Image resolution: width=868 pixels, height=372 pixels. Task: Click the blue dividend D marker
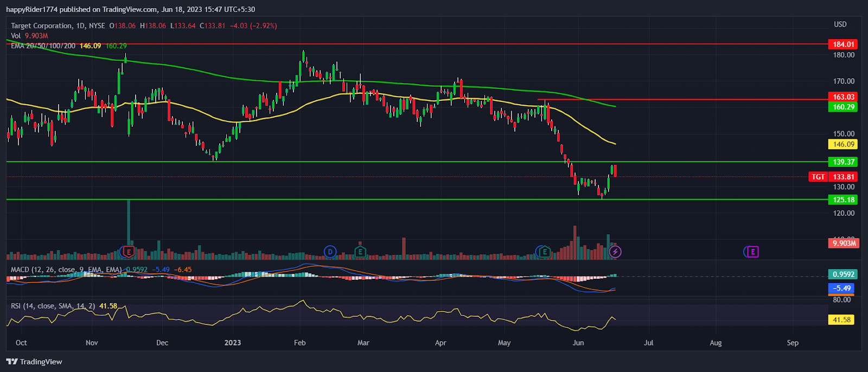point(330,252)
